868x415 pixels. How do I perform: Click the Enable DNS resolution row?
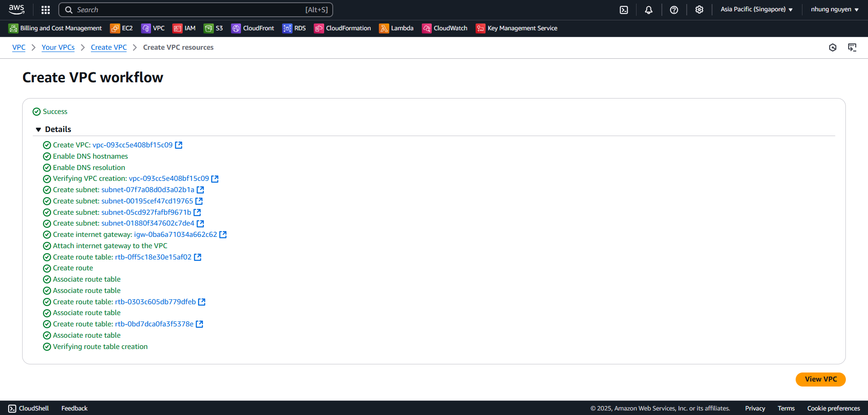click(84, 168)
